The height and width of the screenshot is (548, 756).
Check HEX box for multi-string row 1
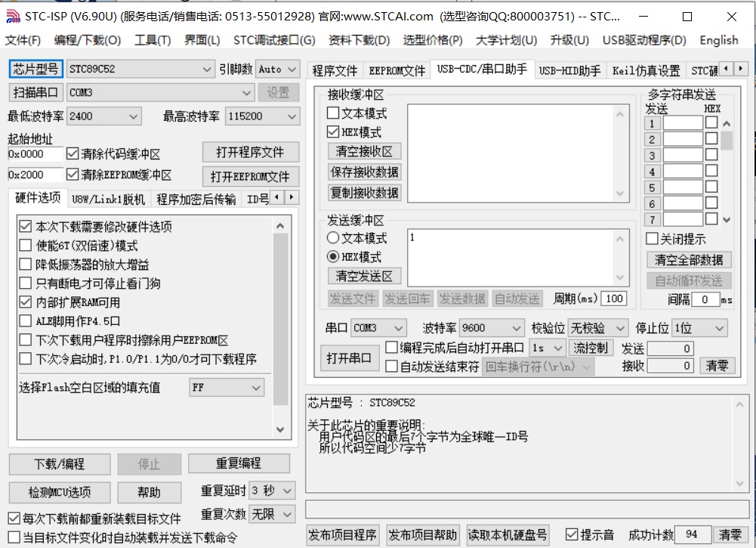tap(711, 122)
